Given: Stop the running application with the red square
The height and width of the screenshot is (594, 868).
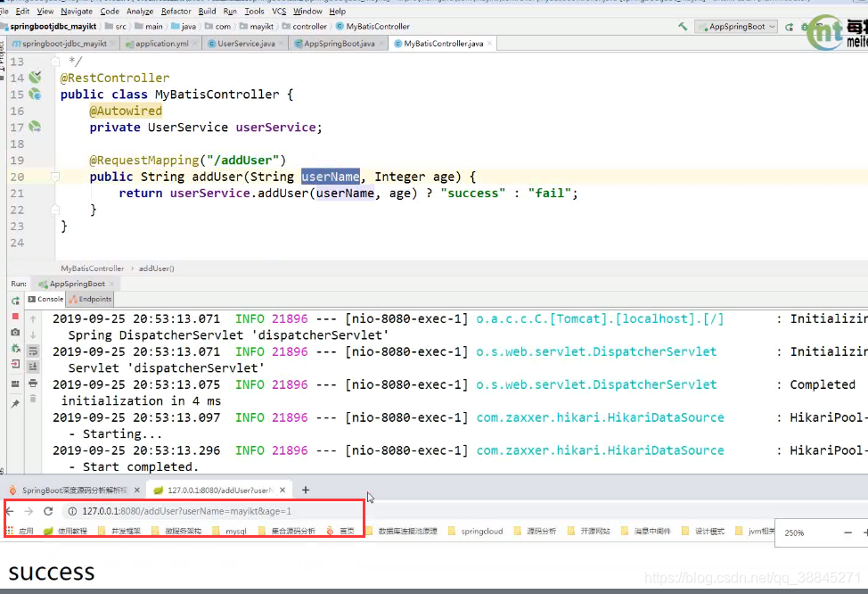Looking at the screenshot, I should pos(15,317).
